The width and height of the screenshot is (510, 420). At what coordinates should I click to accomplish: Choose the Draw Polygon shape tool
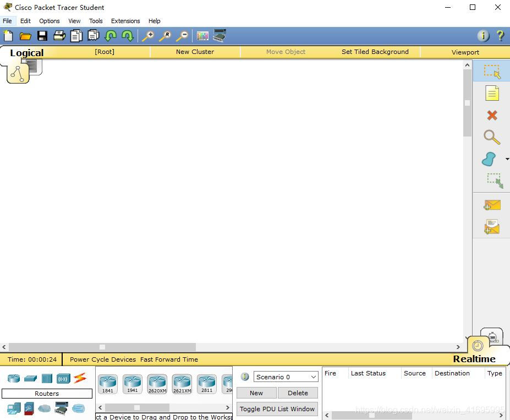pos(489,159)
